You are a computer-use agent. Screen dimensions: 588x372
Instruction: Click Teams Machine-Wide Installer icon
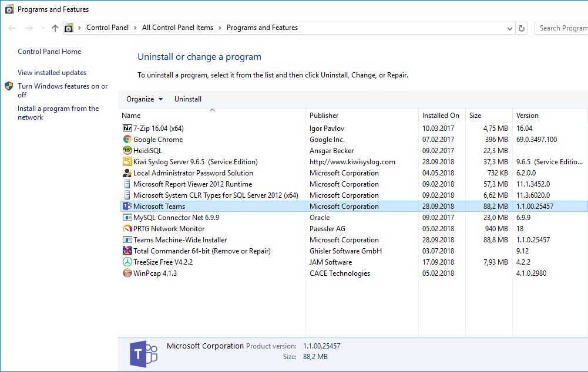(x=127, y=240)
